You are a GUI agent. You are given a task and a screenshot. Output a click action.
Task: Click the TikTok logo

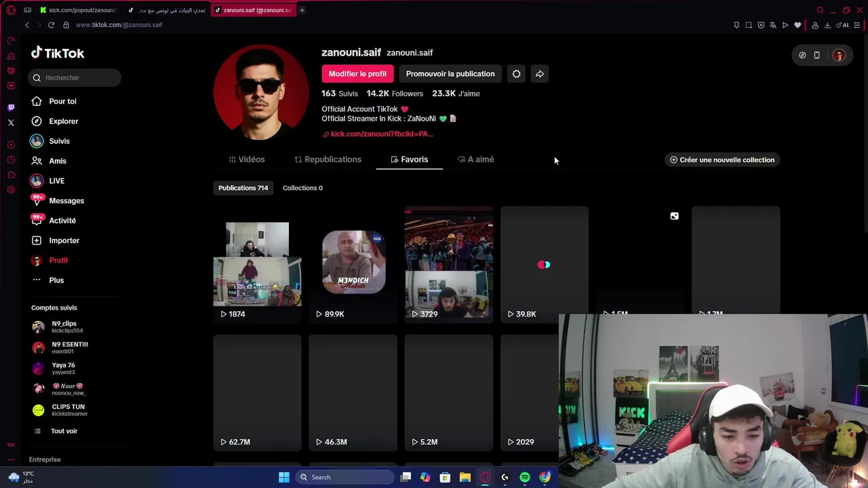point(58,53)
